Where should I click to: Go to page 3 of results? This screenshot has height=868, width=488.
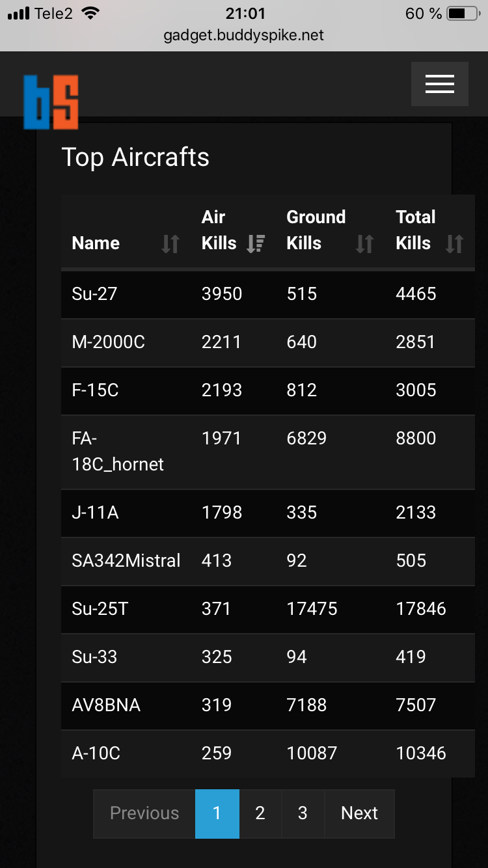(x=303, y=813)
